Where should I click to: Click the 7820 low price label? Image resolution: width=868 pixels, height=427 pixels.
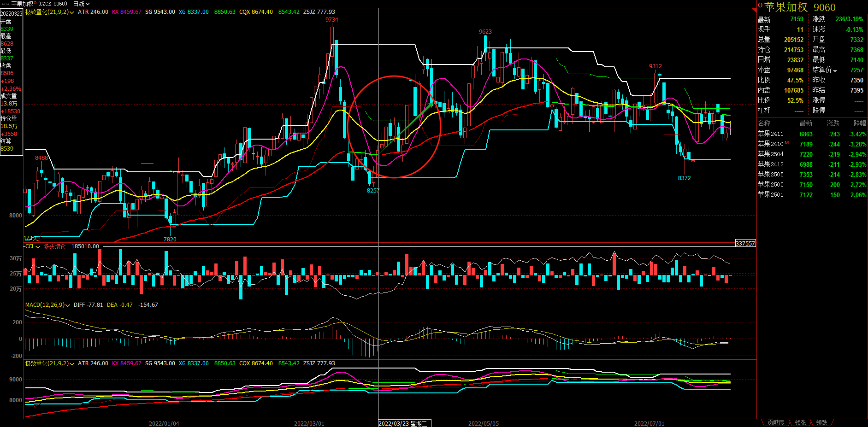coord(170,239)
